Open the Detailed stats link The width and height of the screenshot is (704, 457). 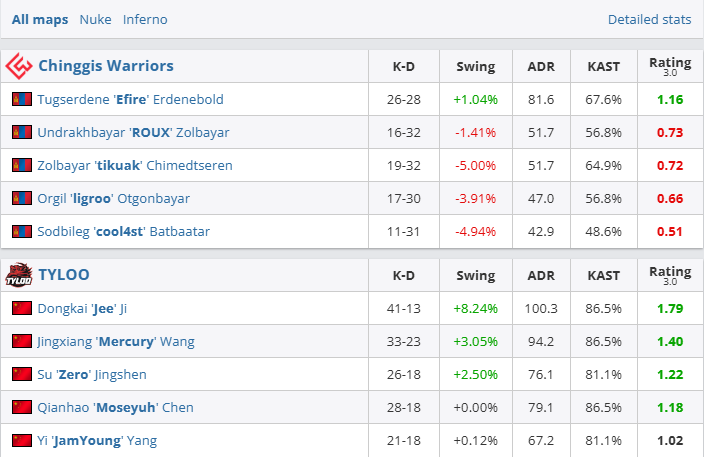[x=649, y=20]
